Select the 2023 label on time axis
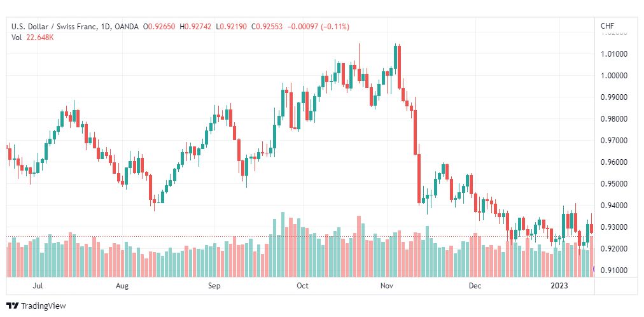The image size is (644, 317). [559, 286]
